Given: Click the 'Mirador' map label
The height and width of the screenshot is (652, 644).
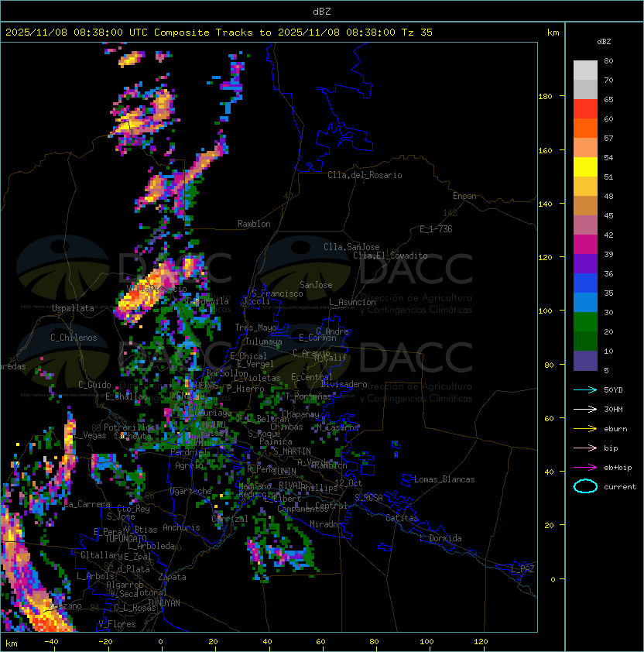Looking at the screenshot, I should 327,524.
